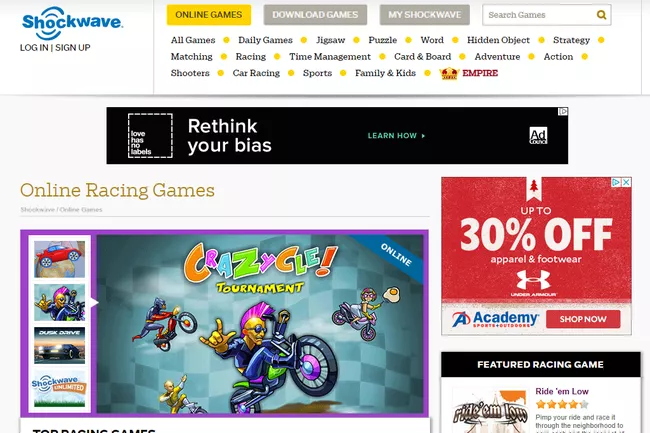This screenshot has height=433, width=650.
Task: Click into the Search Games field
Action: click(x=540, y=15)
